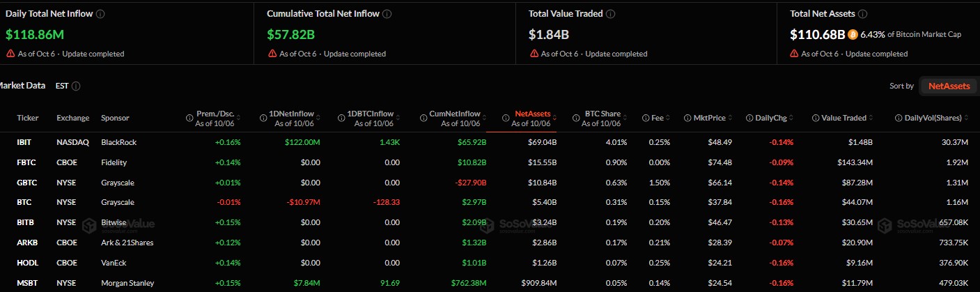This screenshot has height=292, width=980.
Task: Click info icon beside Prem./Dsc. column
Action: tap(189, 118)
